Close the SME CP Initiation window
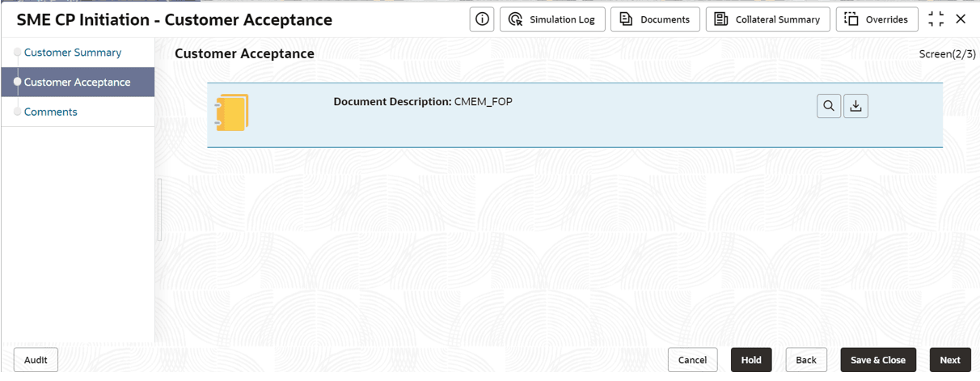This screenshot has width=980, height=381. point(961,19)
